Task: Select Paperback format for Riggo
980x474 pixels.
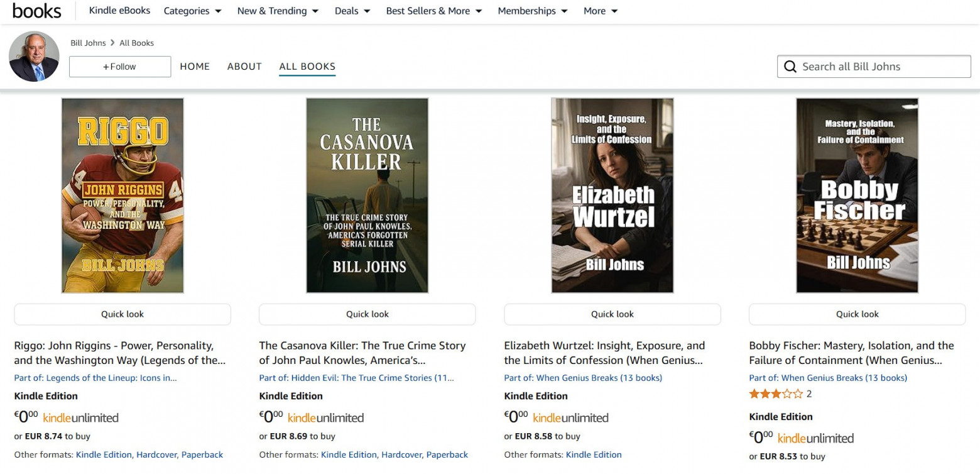Action: click(202, 455)
